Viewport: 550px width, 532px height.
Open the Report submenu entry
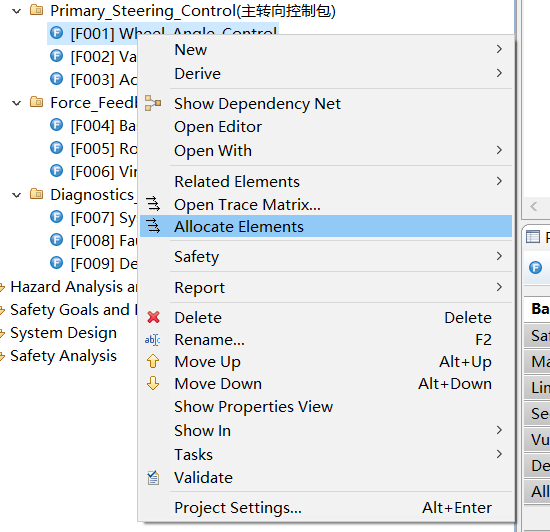tap(326, 288)
